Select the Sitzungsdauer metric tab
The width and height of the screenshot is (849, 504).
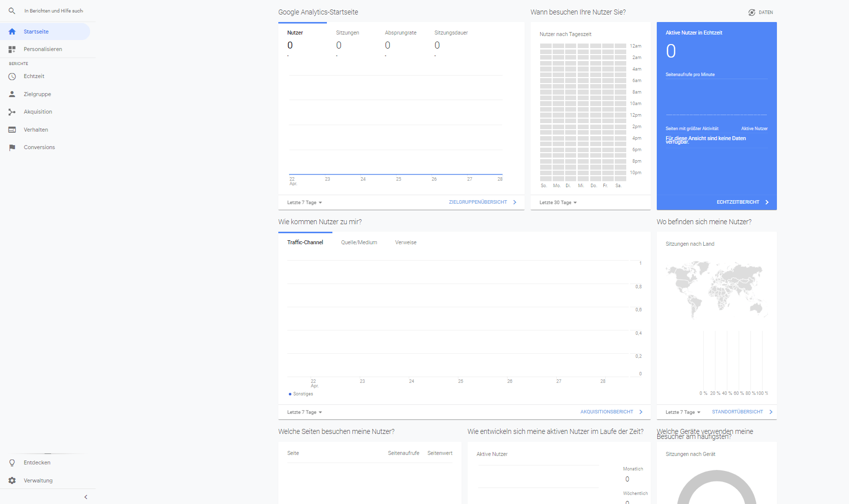(451, 41)
